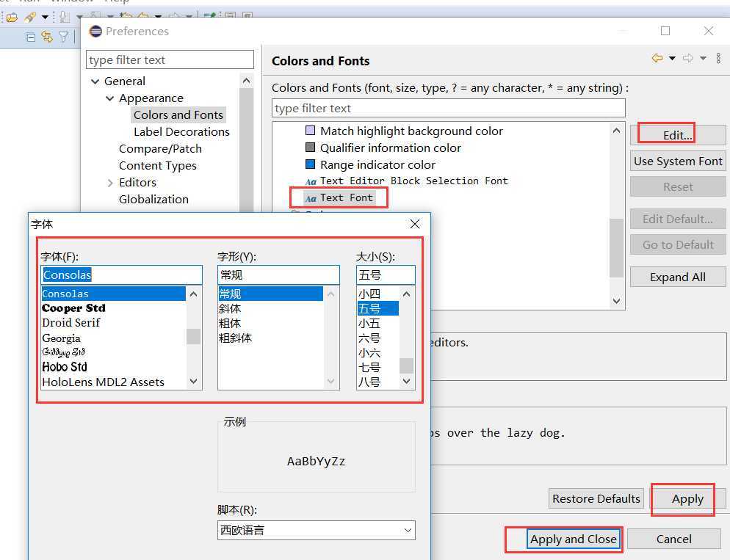Click the link with editor arrows icon

click(x=47, y=36)
